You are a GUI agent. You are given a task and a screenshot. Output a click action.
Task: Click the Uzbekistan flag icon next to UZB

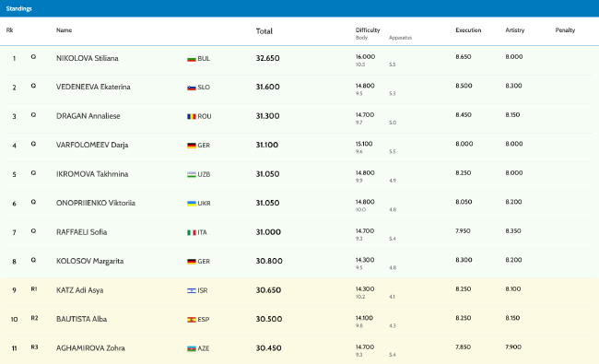click(x=192, y=174)
